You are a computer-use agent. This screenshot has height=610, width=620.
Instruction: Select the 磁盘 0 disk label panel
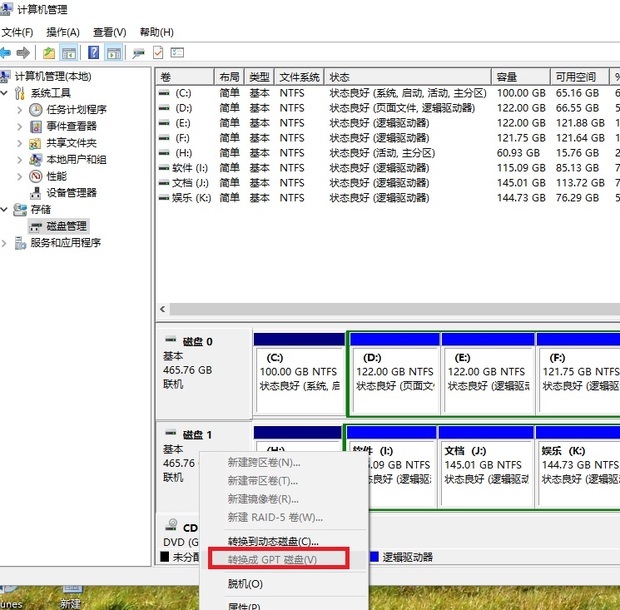click(204, 373)
